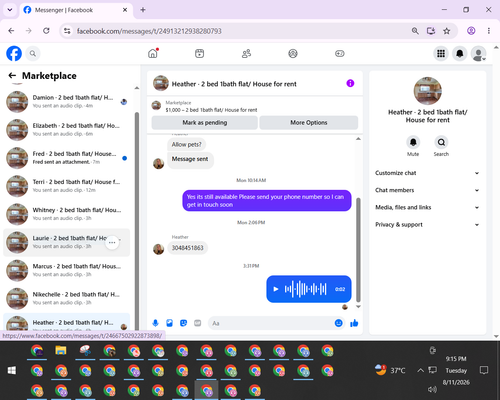500x400 pixels.
Task: Click the purple 'Yes its still available' message
Action: pos(267,201)
